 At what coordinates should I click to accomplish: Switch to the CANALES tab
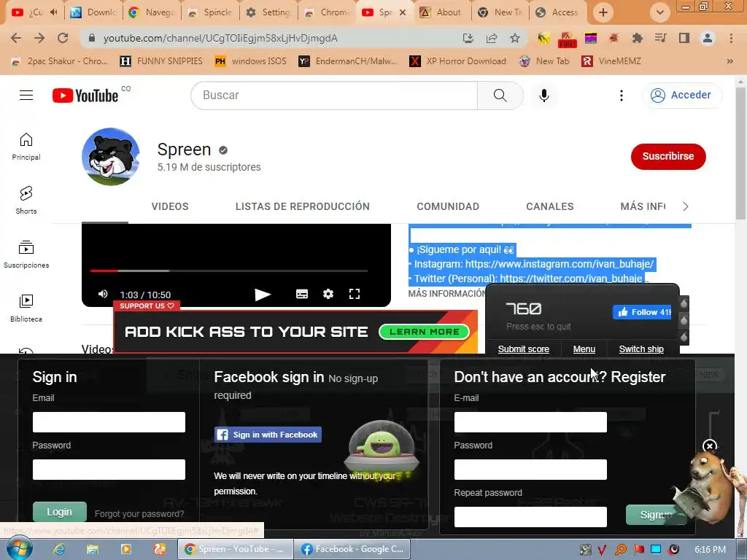(x=550, y=206)
